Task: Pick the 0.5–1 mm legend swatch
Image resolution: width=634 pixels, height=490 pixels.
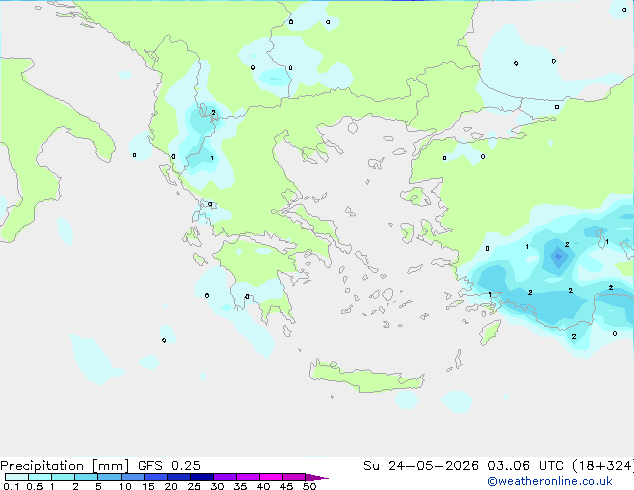Action: (40, 477)
